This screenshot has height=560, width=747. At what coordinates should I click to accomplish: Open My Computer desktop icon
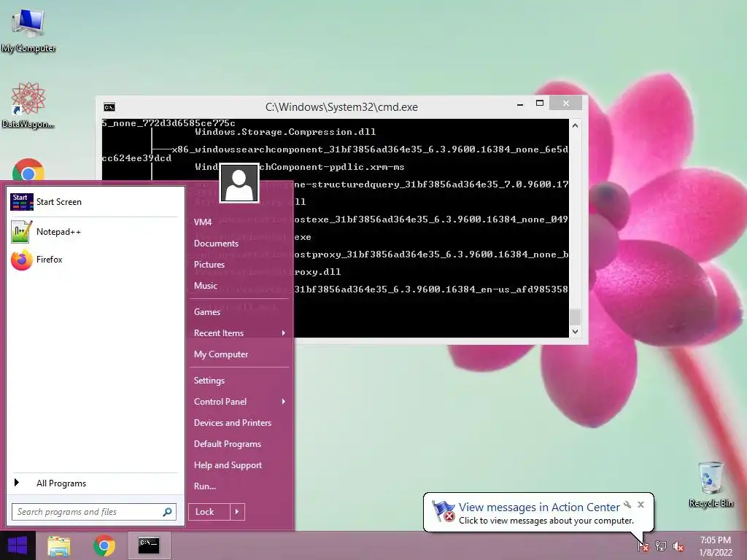28,29
